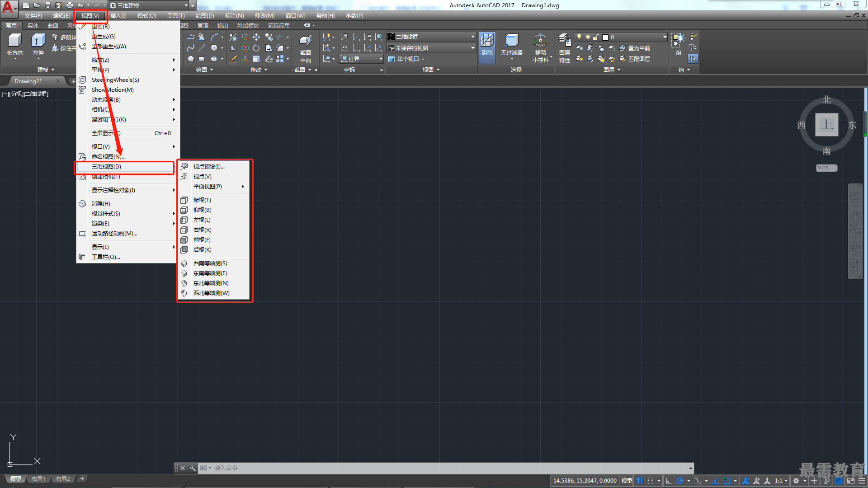
Task: Expand the 缩放(Z) submenu
Action: pyautogui.click(x=128, y=60)
